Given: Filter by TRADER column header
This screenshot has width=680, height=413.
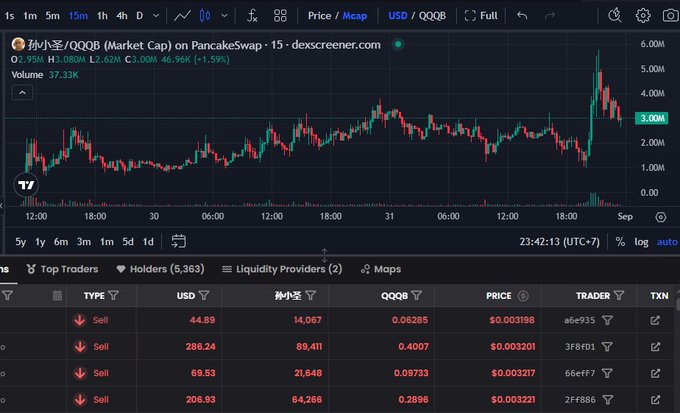Looking at the screenshot, I should pyautogui.click(x=619, y=296).
